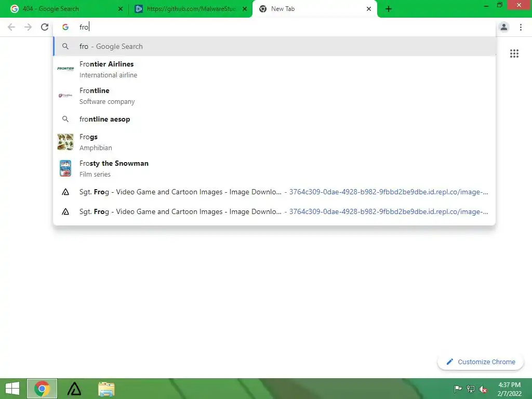The width and height of the screenshot is (532, 399).
Task: Close the Chrome window
Action: coord(519,5)
